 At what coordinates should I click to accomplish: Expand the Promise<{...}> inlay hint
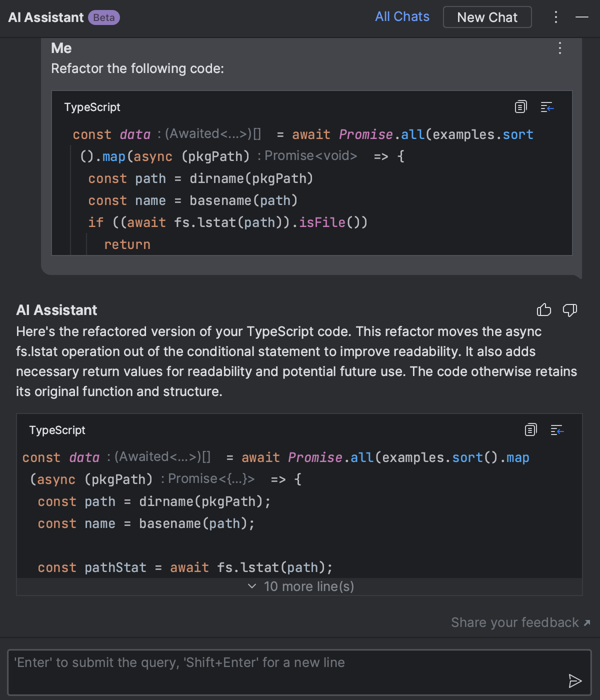211,478
